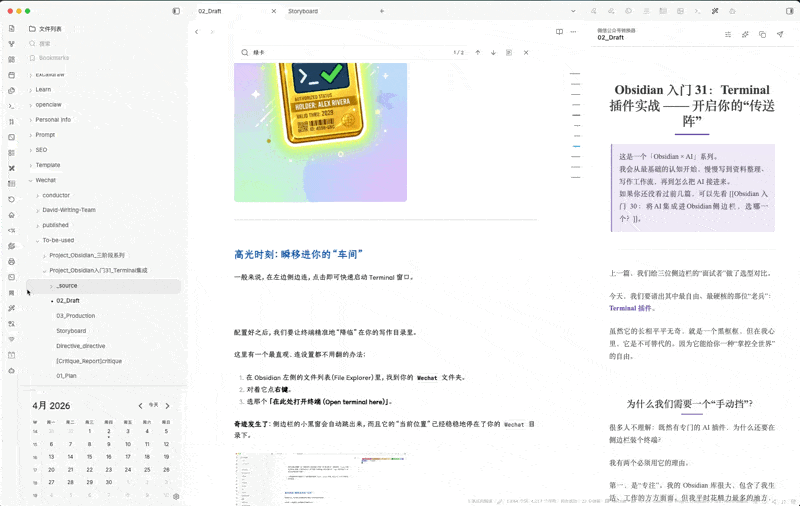Viewport: 800px width, 506px height.
Task: Click inside the search field containing 绿卡
Action: [340, 53]
